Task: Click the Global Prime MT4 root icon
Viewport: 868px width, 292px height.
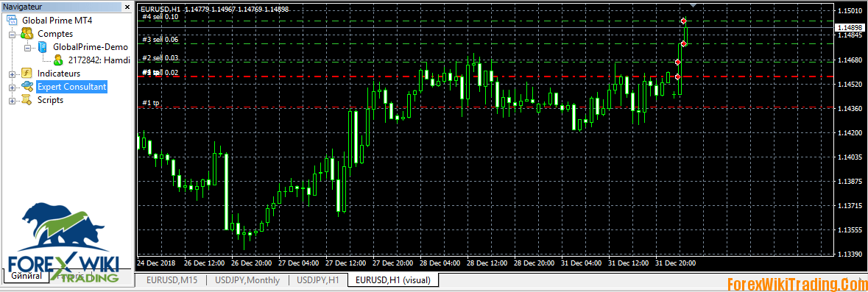Action: tap(13, 21)
